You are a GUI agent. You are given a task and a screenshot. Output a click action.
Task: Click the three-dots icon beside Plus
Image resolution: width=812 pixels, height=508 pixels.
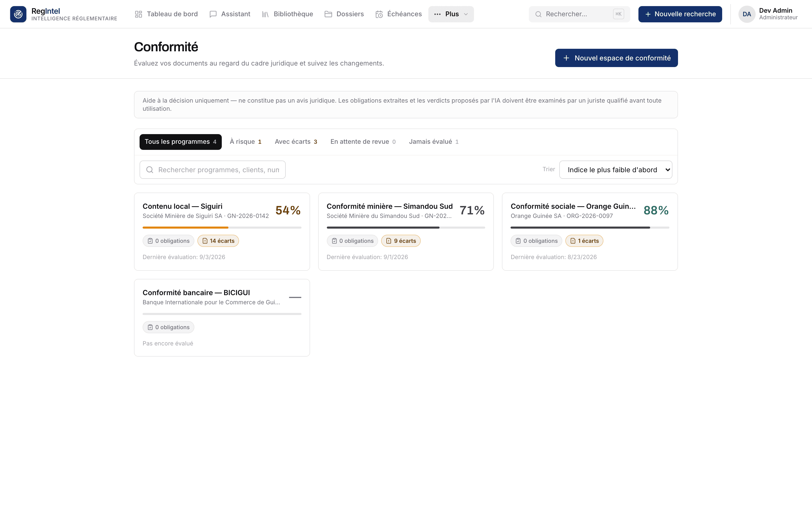point(437,14)
